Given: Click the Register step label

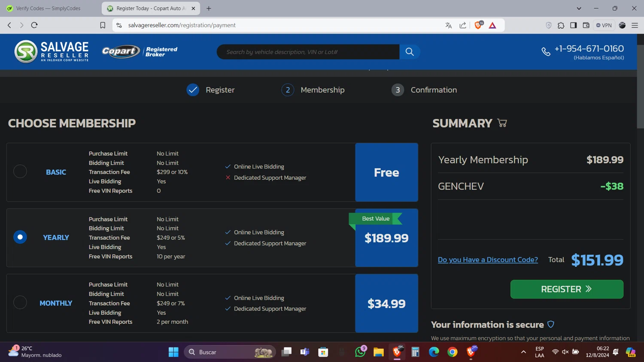Looking at the screenshot, I should coord(220,90).
